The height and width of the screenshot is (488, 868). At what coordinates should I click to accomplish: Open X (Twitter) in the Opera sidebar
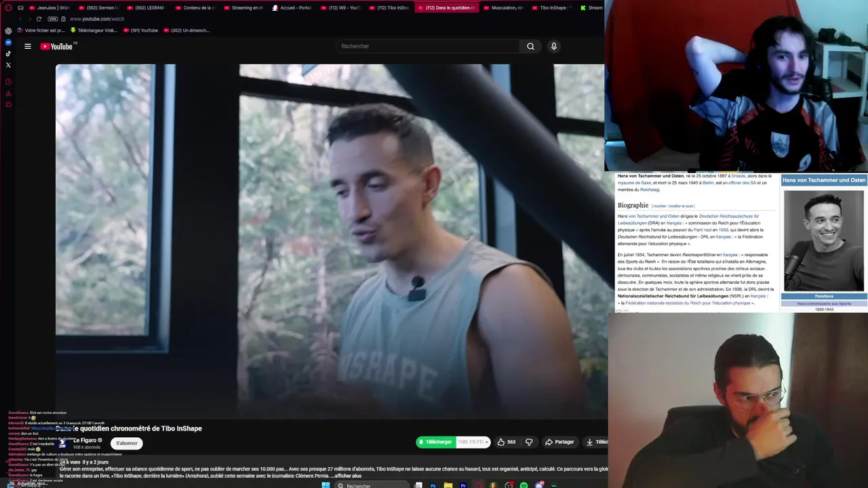click(x=8, y=65)
